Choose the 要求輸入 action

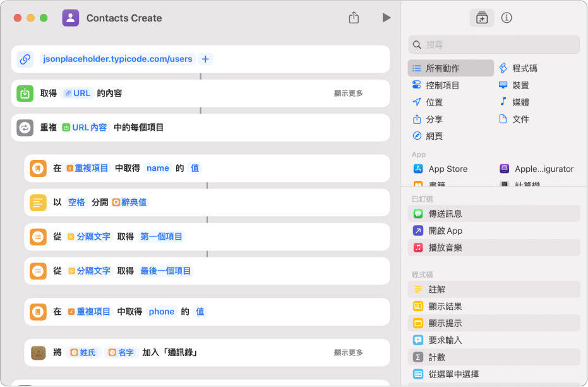494,340
